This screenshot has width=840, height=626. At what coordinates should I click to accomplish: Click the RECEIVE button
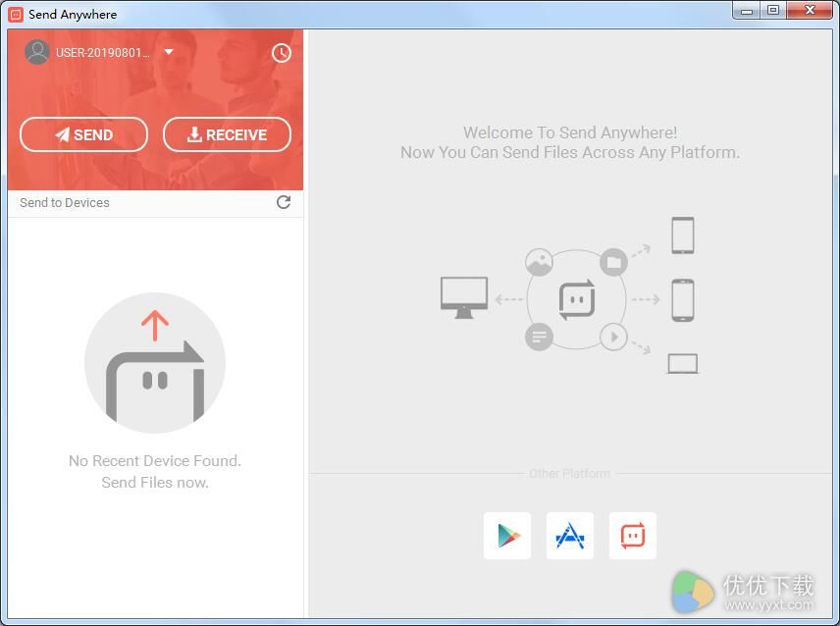click(x=227, y=134)
